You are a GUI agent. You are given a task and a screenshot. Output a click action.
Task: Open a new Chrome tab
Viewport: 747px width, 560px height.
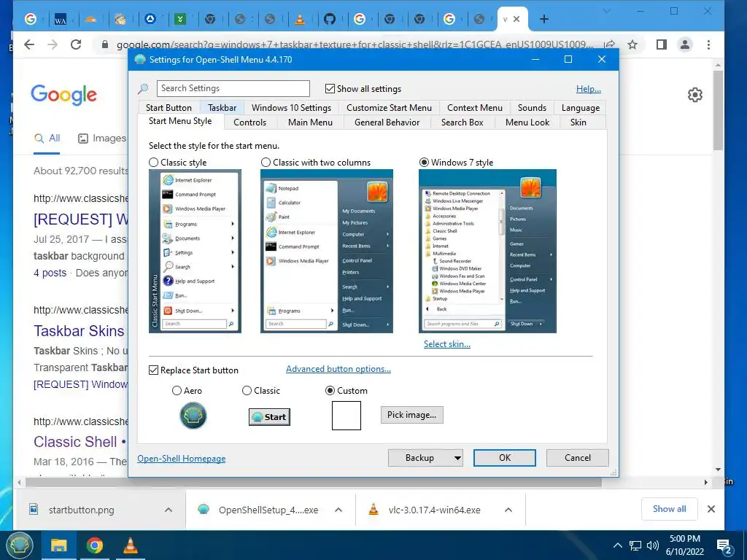point(544,19)
